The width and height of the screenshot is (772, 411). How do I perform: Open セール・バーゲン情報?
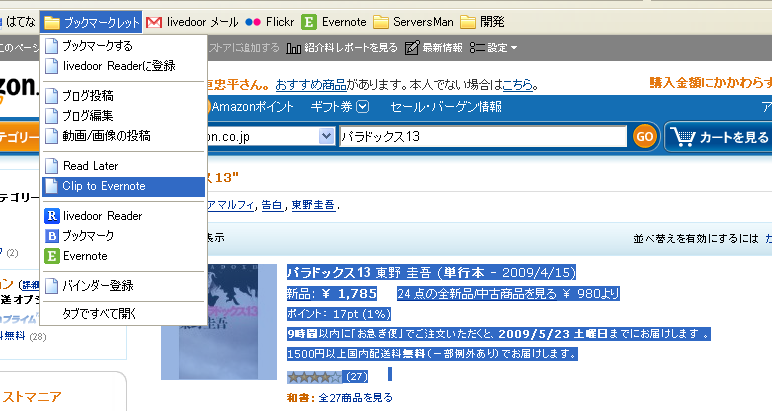pyautogui.click(x=446, y=107)
